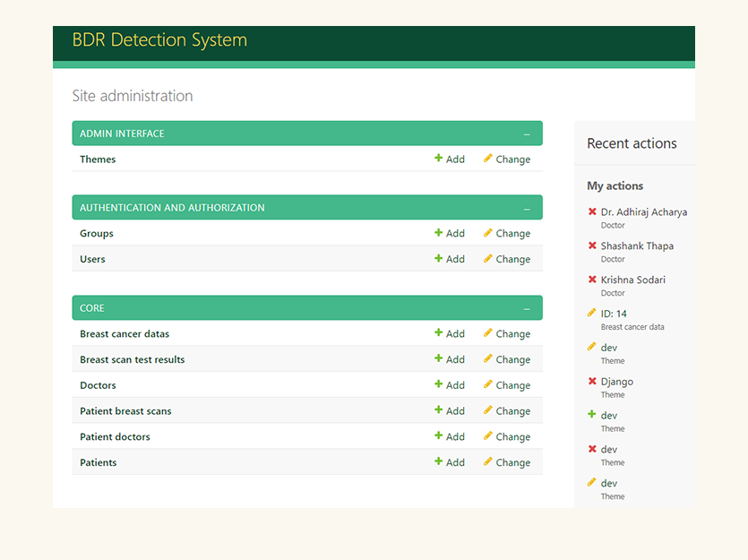
Task: Open the AUTHENTICATION AND AUTHORIZATION heading link
Action: pyautogui.click(x=172, y=208)
